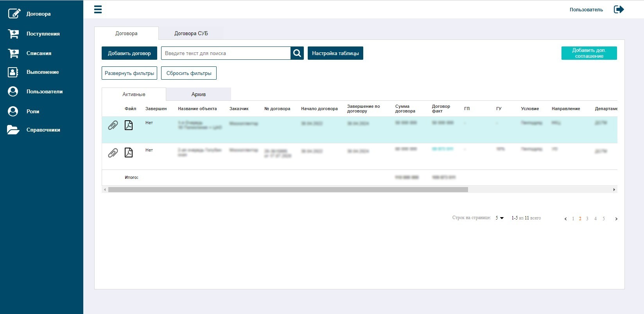Image resolution: width=644 pixels, height=314 pixels.
Task: Sort by Договор факт column header
Action: click(x=441, y=109)
